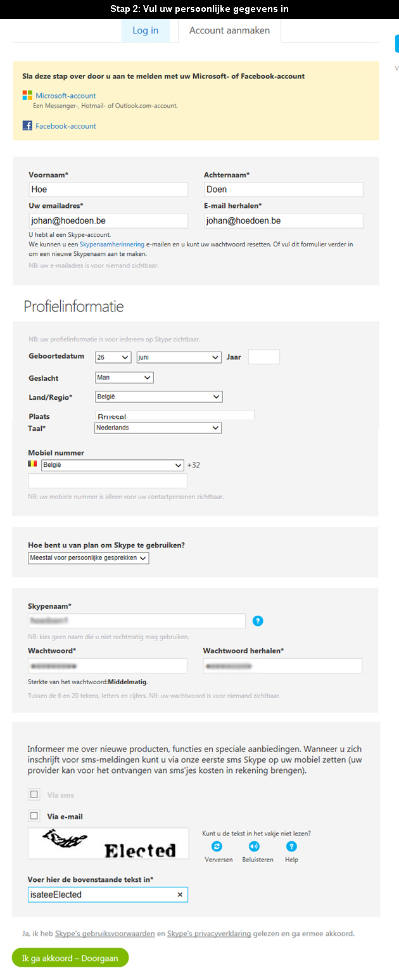Expand the Taal dropdown showing Nederlands
Screen dimensions: 399x980
point(158,428)
